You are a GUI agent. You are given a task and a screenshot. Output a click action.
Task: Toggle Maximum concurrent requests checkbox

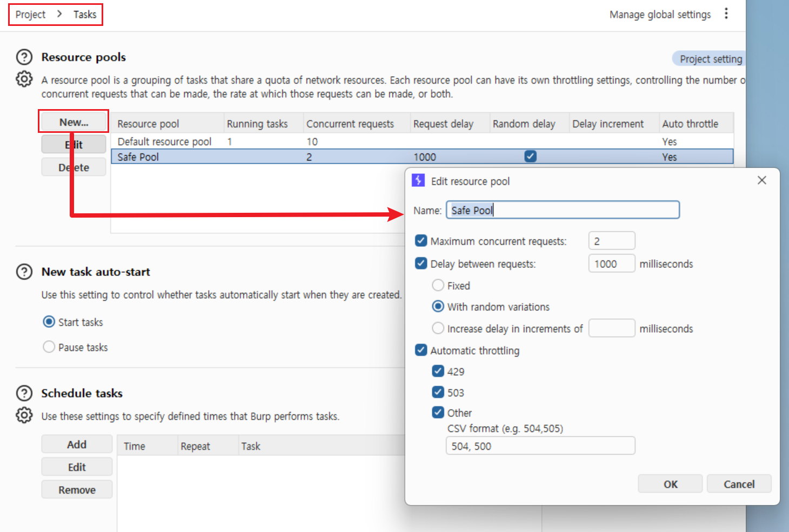[x=421, y=241]
